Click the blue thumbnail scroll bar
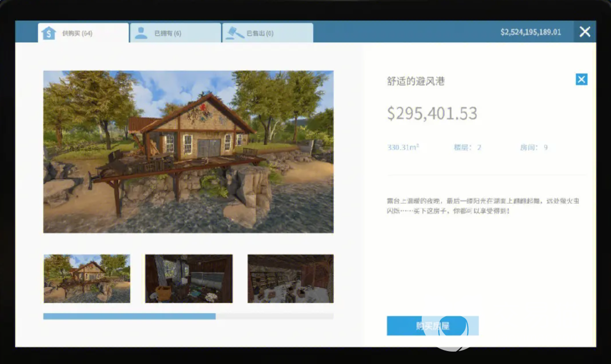 (x=129, y=316)
